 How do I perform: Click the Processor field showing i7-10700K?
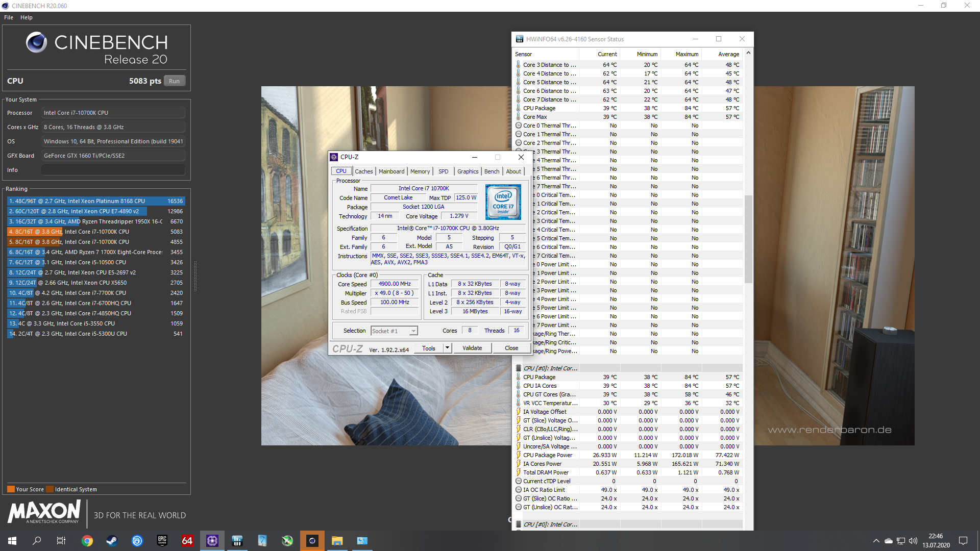pos(113,113)
